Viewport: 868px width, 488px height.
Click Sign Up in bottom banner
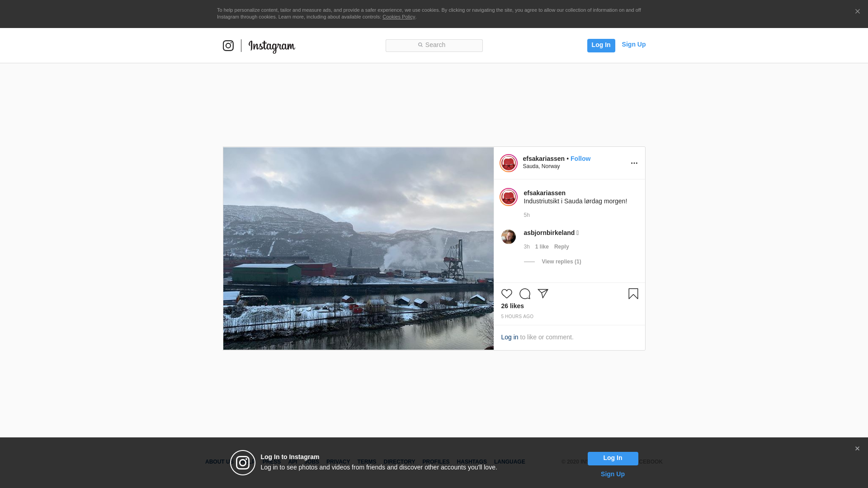[x=613, y=474]
